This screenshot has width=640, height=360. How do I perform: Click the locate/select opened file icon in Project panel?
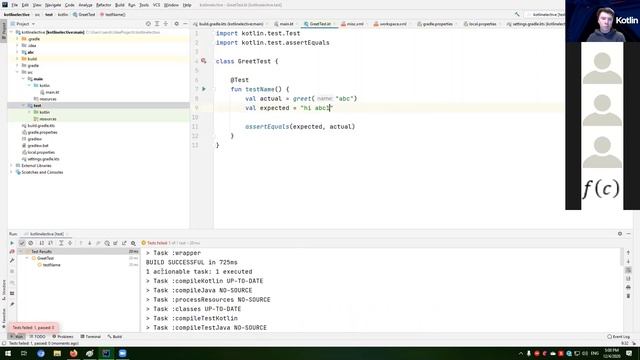pyautogui.click(x=148, y=24)
